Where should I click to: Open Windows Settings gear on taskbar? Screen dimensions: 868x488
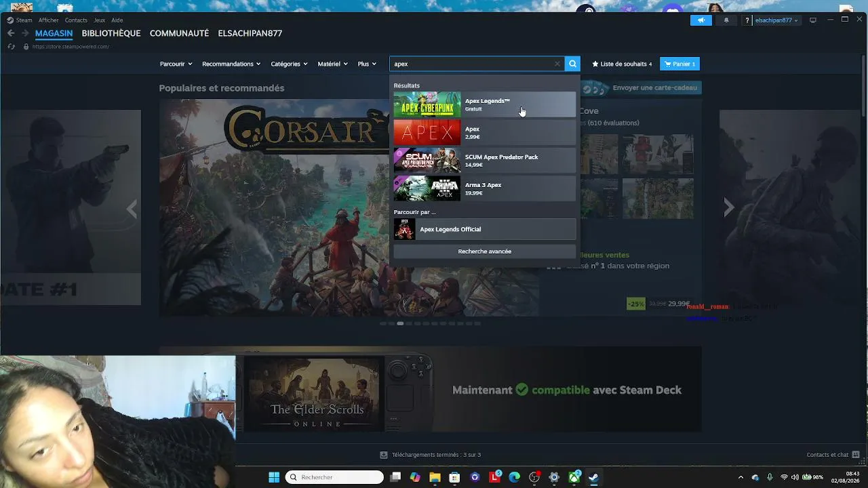(x=554, y=477)
